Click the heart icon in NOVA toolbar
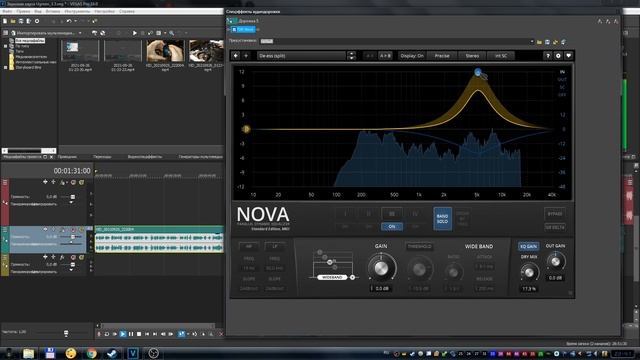The height and width of the screenshot is (360, 640). coord(569,56)
